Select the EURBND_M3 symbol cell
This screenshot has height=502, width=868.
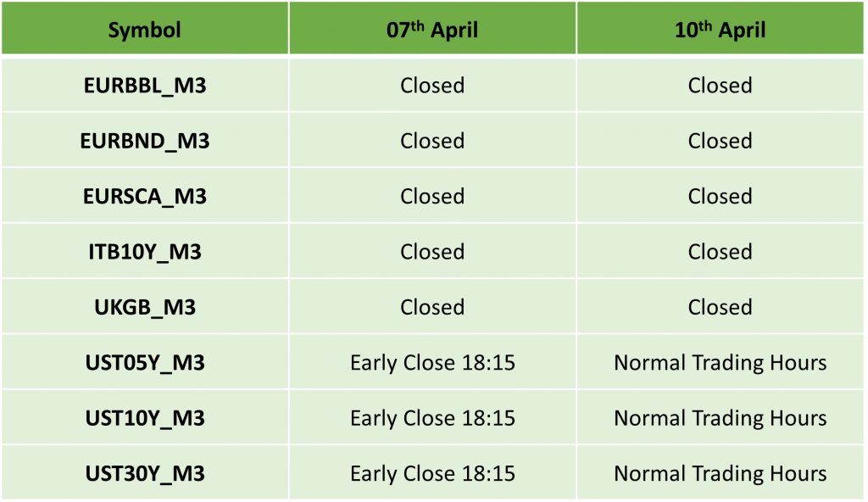click(x=144, y=141)
